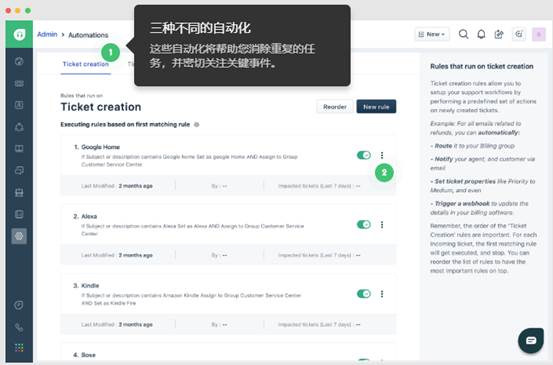553x365 pixels.
Task: Open the Dashboard icon in the sidebar
Action: (x=19, y=61)
